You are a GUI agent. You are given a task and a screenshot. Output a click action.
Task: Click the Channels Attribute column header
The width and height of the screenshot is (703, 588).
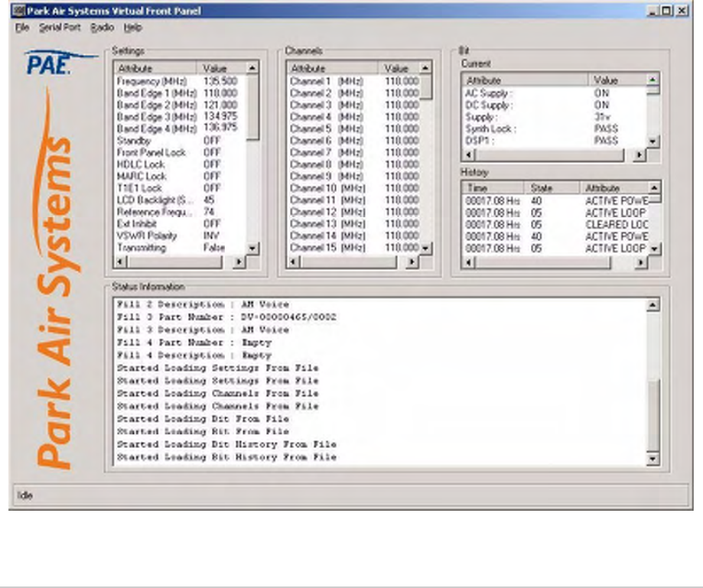[x=333, y=68]
